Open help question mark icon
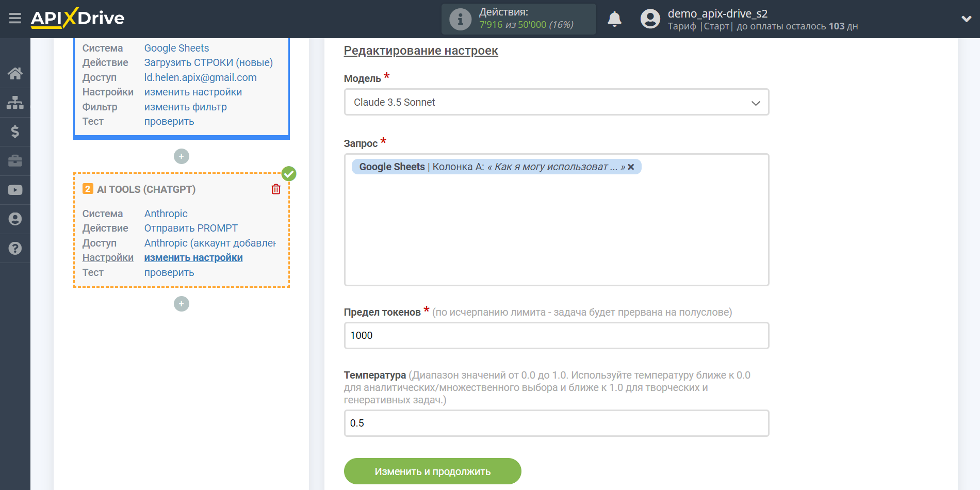The height and width of the screenshot is (490, 980). (x=15, y=248)
